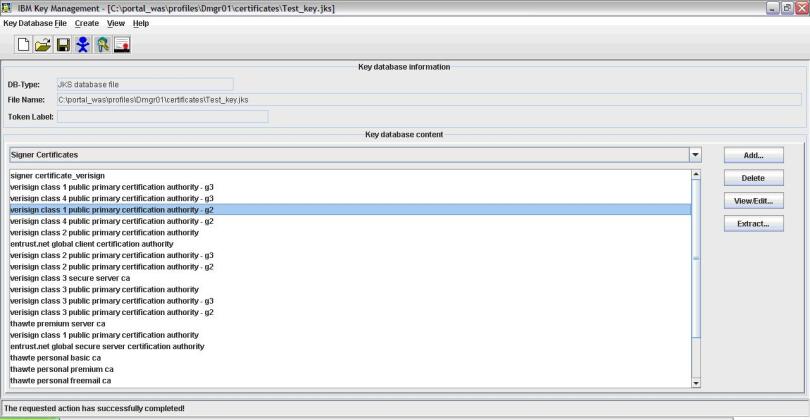Image resolution: width=810 pixels, height=420 pixels.
Task: Click the Delete button
Action: click(754, 178)
